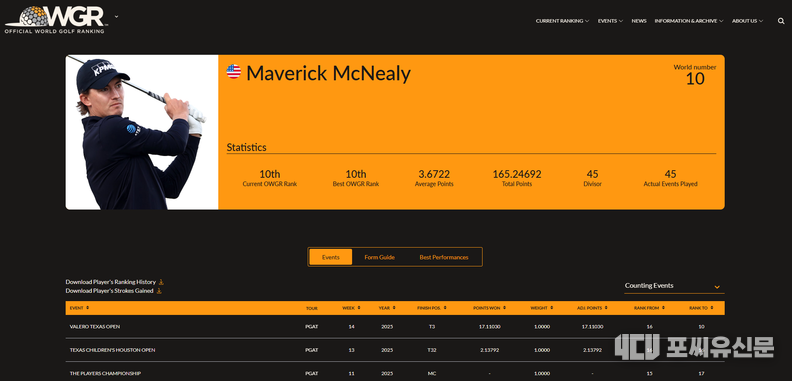Image resolution: width=792 pixels, height=381 pixels.
Task: Open the chevron next to the logo
Action: (117, 16)
